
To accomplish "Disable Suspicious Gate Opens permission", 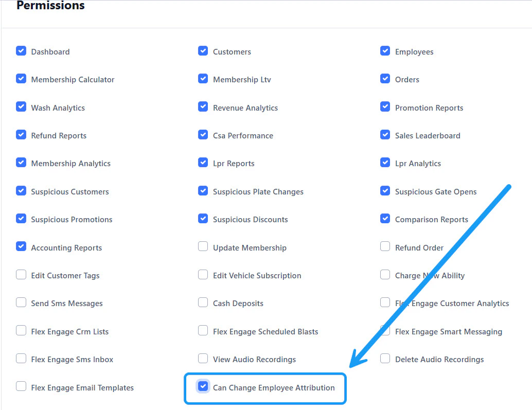I will coord(385,191).
